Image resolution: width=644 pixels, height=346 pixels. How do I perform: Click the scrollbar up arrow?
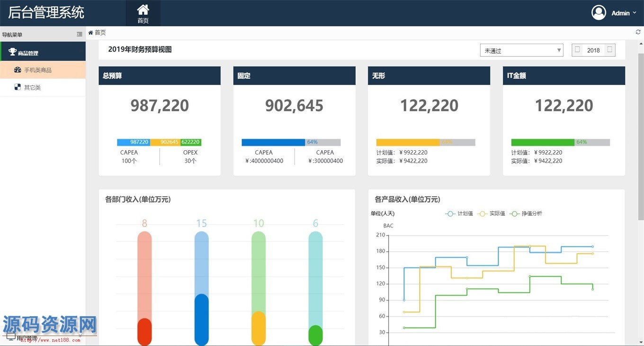click(641, 44)
